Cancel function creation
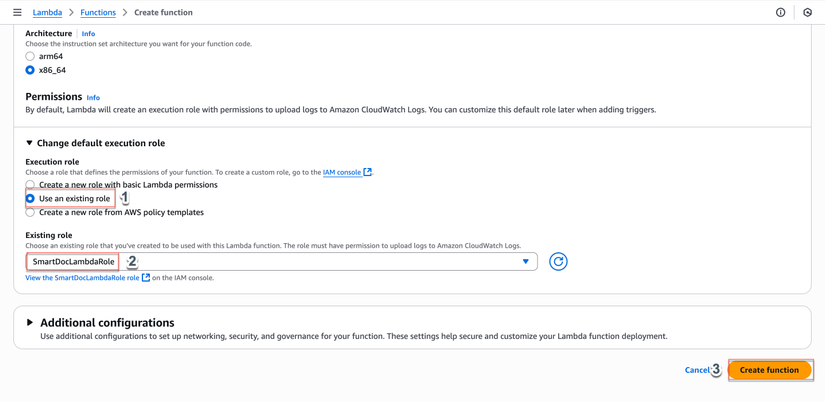This screenshot has height=402, width=825. 696,370
